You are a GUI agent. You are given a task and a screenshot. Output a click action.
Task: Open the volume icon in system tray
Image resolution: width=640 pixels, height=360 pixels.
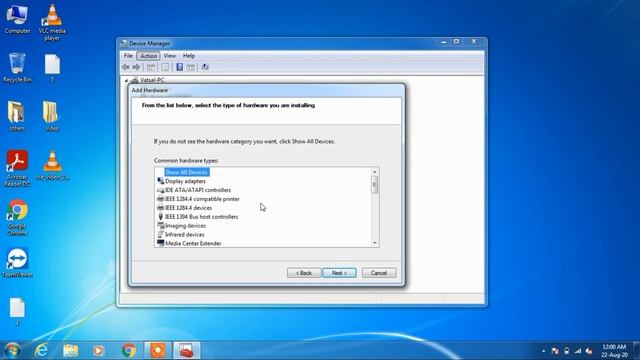[x=589, y=351]
